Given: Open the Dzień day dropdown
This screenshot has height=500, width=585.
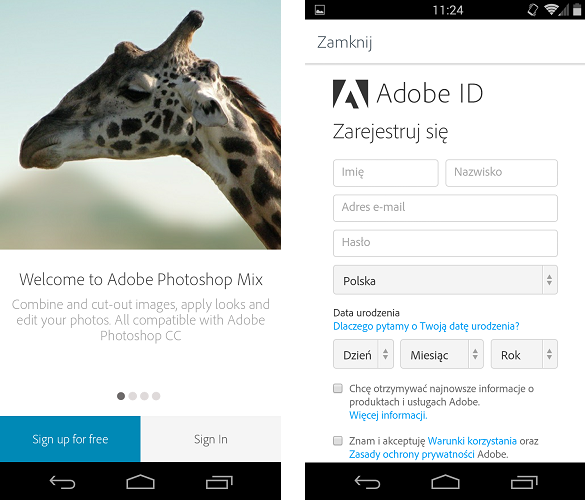Looking at the screenshot, I should pos(363,354).
